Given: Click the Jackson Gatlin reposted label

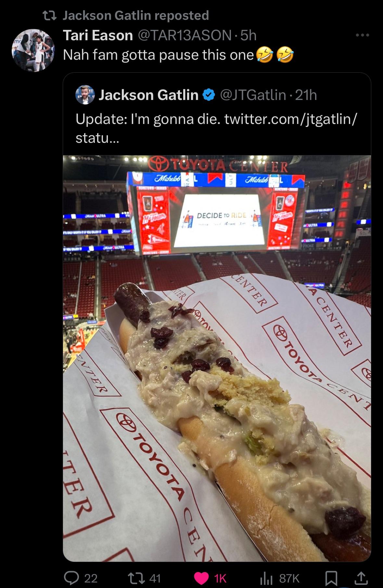Looking at the screenshot, I should (x=135, y=15).
